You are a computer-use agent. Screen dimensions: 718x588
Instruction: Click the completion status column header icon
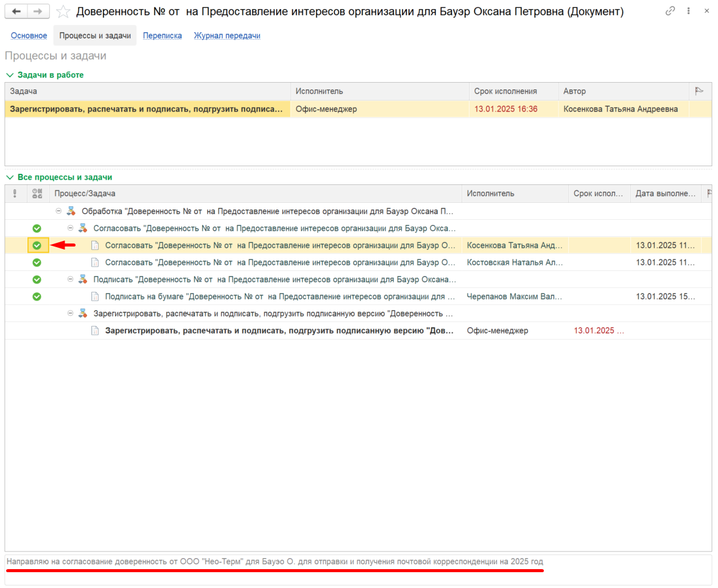point(37,194)
